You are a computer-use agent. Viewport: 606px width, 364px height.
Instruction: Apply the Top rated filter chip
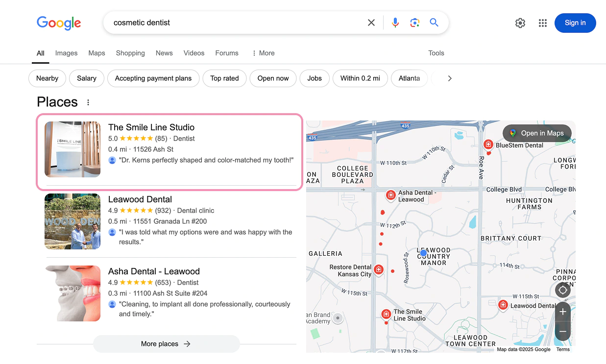tap(224, 78)
